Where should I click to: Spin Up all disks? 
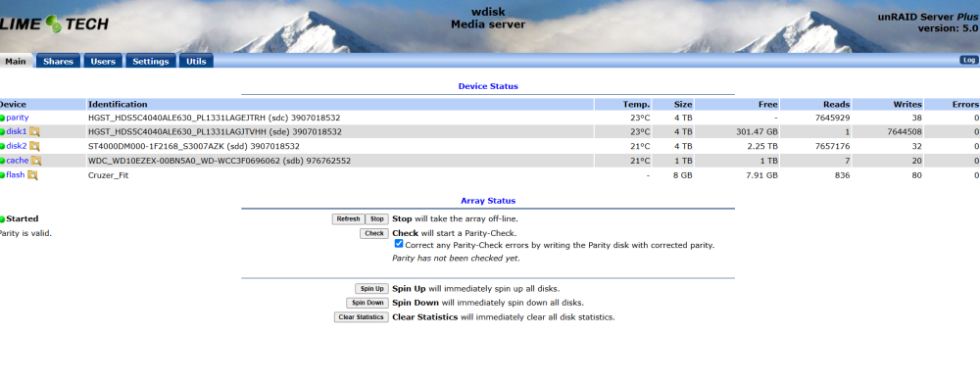click(x=371, y=289)
